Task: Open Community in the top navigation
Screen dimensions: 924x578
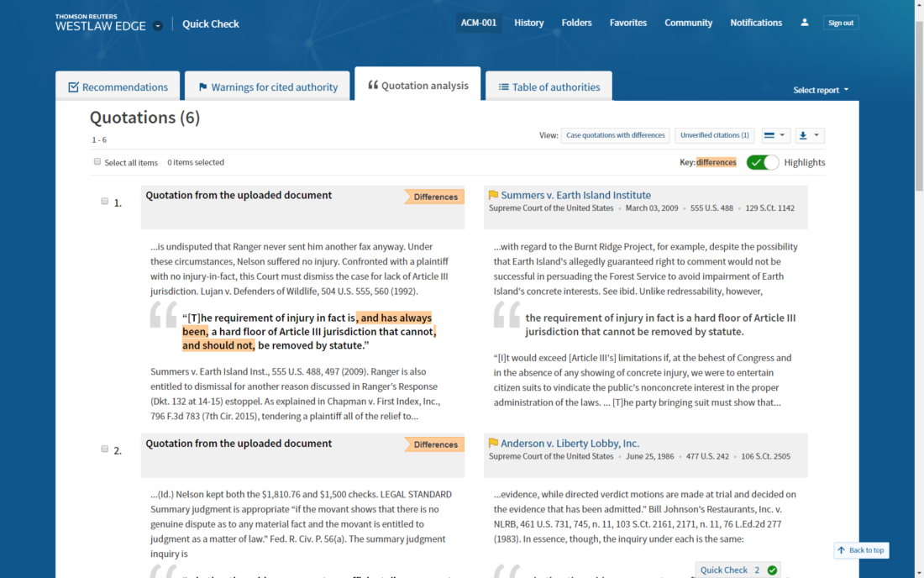Action: (x=688, y=23)
